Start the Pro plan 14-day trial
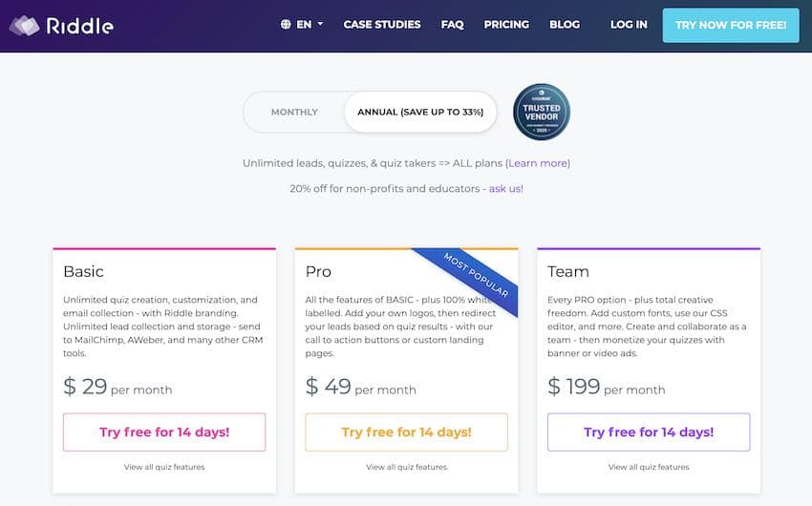Image resolution: width=812 pixels, height=506 pixels. [x=407, y=432]
